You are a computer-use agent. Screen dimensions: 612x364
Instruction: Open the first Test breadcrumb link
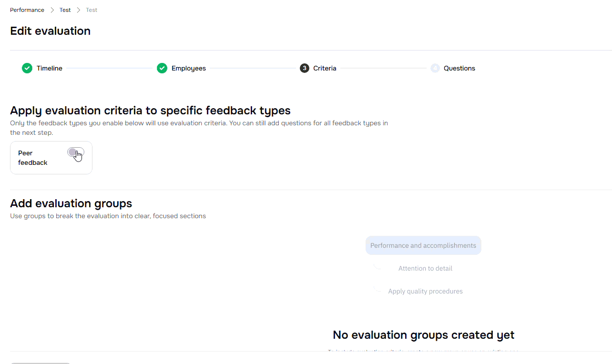65,10
